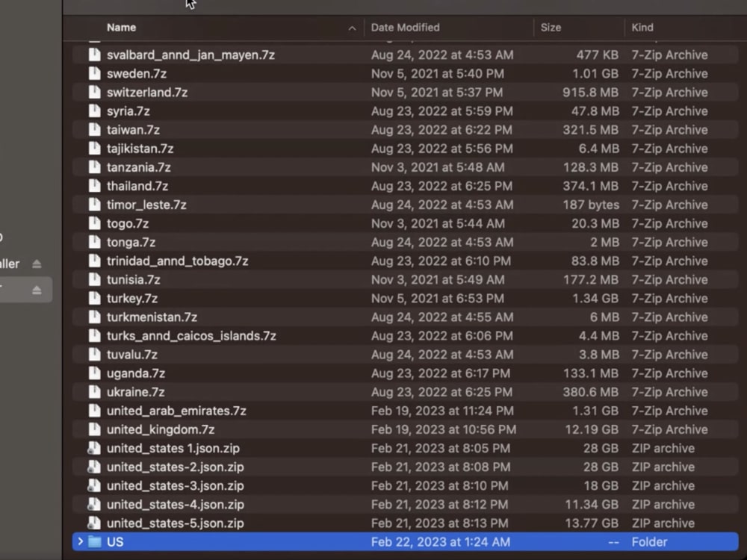Image resolution: width=747 pixels, height=560 pixels.
Task: Select the switzerland.7z file name
Action: pos(147,92)
